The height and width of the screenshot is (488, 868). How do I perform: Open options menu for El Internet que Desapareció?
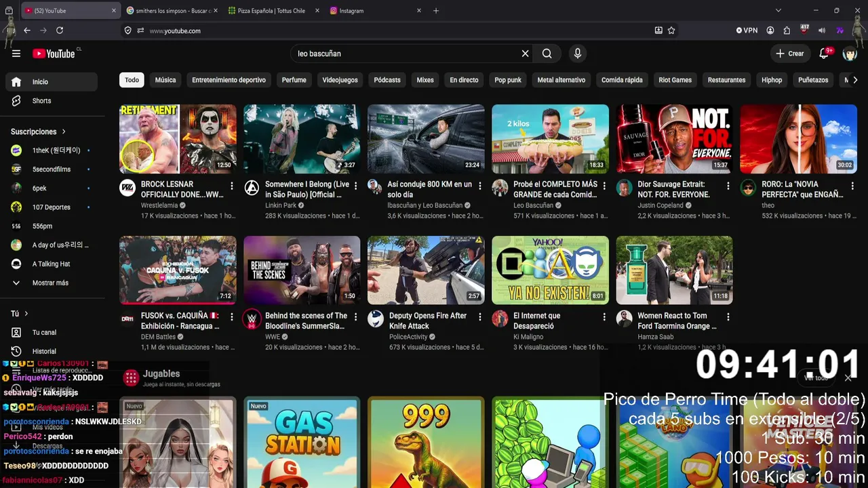coord(604,317)
